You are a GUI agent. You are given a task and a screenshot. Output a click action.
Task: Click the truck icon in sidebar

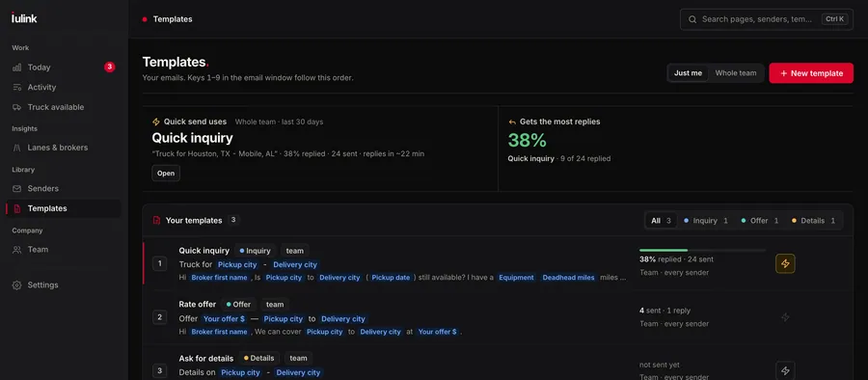17,107
